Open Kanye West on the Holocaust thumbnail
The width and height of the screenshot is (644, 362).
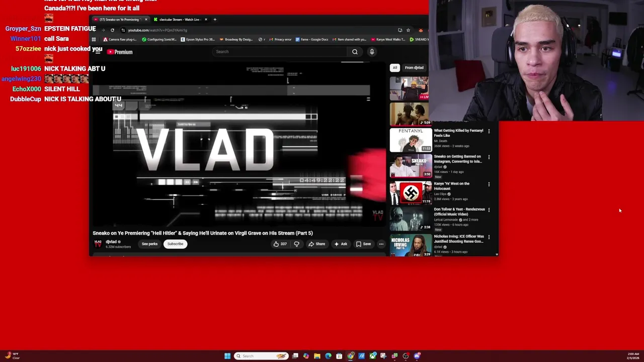point(411,193)
